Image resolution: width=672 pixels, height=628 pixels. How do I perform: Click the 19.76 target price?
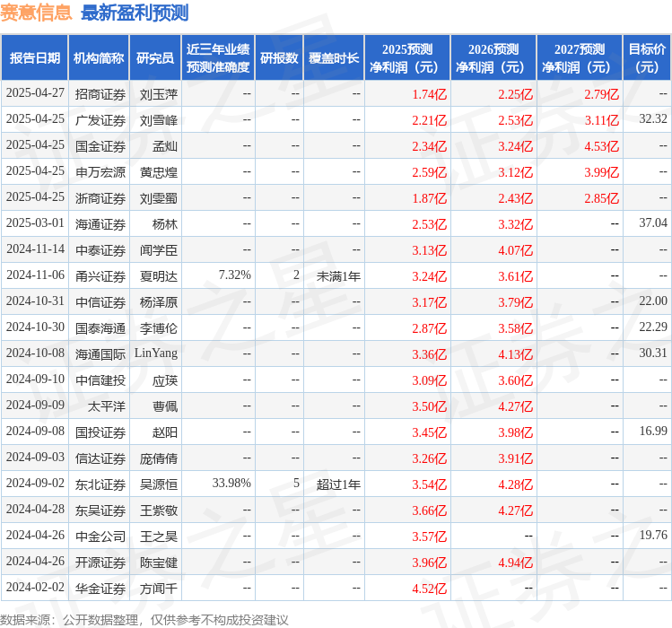[x=653, y=535]
